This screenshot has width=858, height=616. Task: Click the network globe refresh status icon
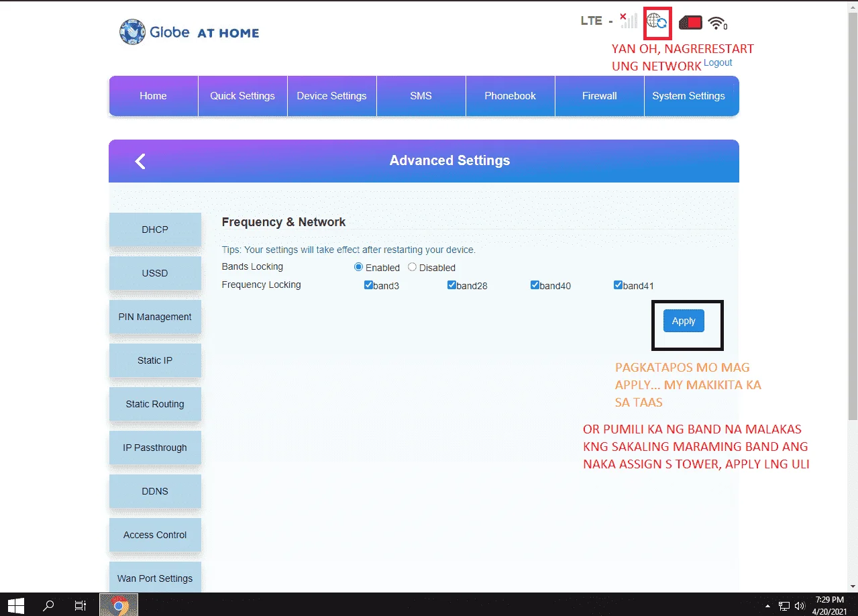(657, 21)
